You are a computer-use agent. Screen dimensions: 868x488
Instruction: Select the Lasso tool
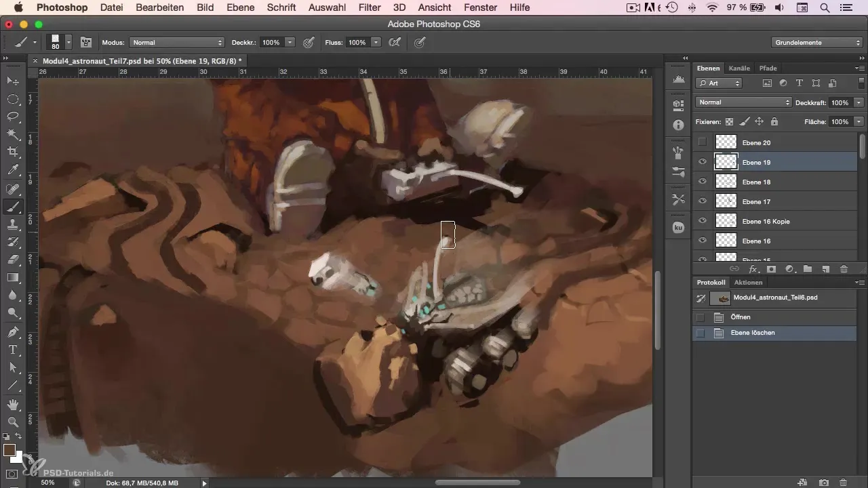pos(13,117)
